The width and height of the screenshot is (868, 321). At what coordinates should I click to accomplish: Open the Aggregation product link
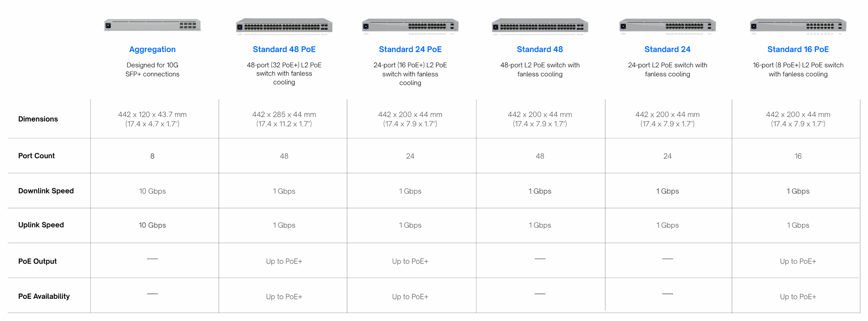152,49
